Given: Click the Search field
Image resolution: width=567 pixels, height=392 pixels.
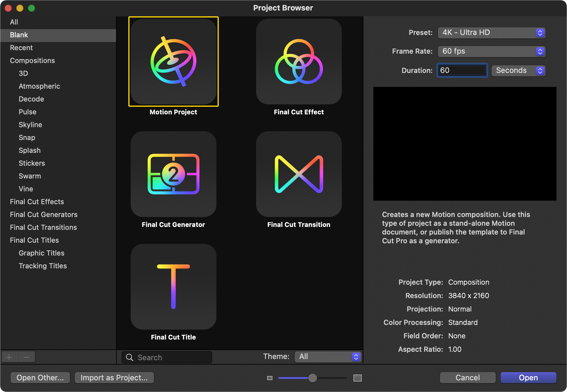Looking at the screenshot, I should coord(167,357).
